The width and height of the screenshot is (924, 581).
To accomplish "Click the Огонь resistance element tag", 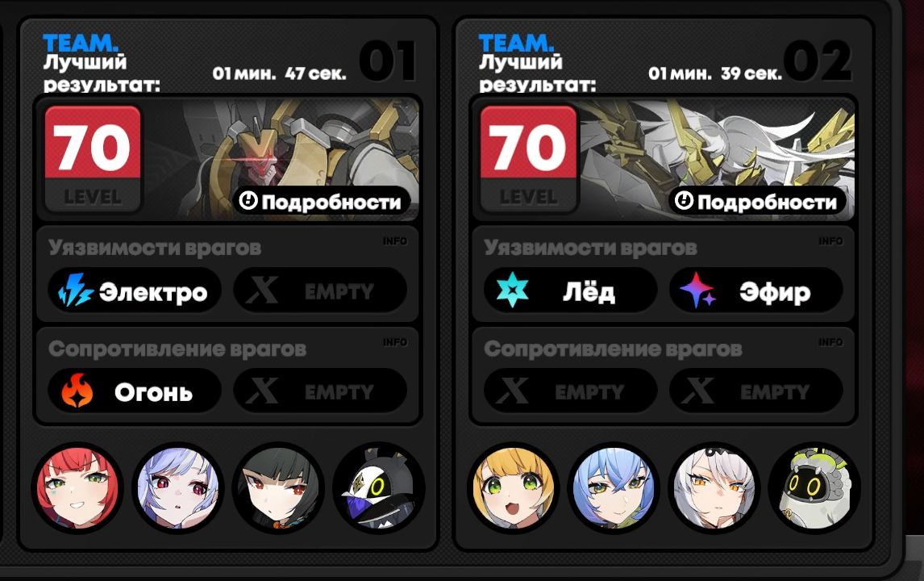I will pos(135,391).
